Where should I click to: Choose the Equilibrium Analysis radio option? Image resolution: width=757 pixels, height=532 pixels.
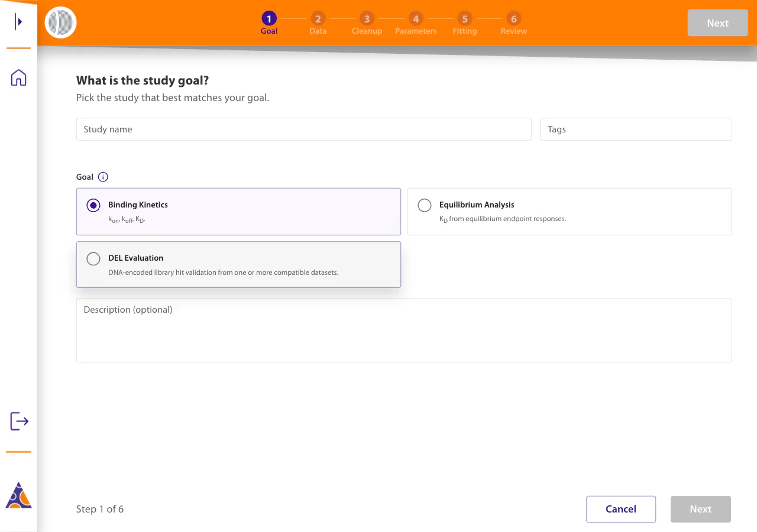tap(425, 205)
